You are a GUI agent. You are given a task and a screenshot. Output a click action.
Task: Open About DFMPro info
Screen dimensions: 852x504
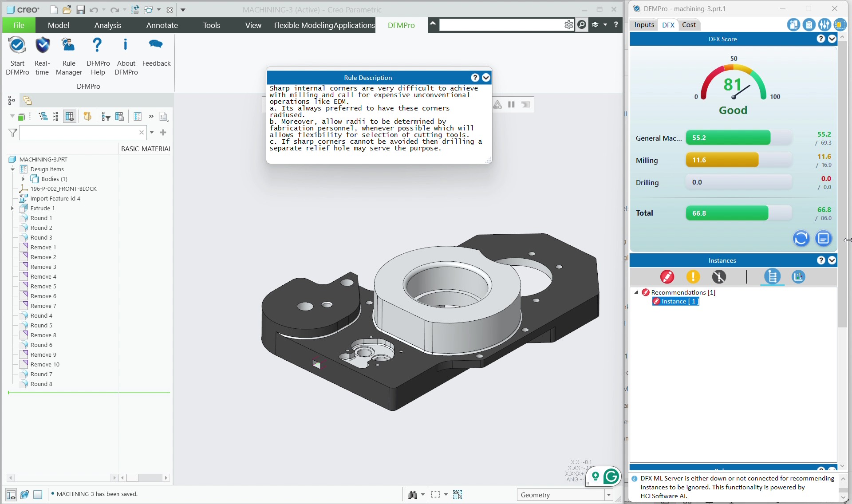click(x=126, y=45)
